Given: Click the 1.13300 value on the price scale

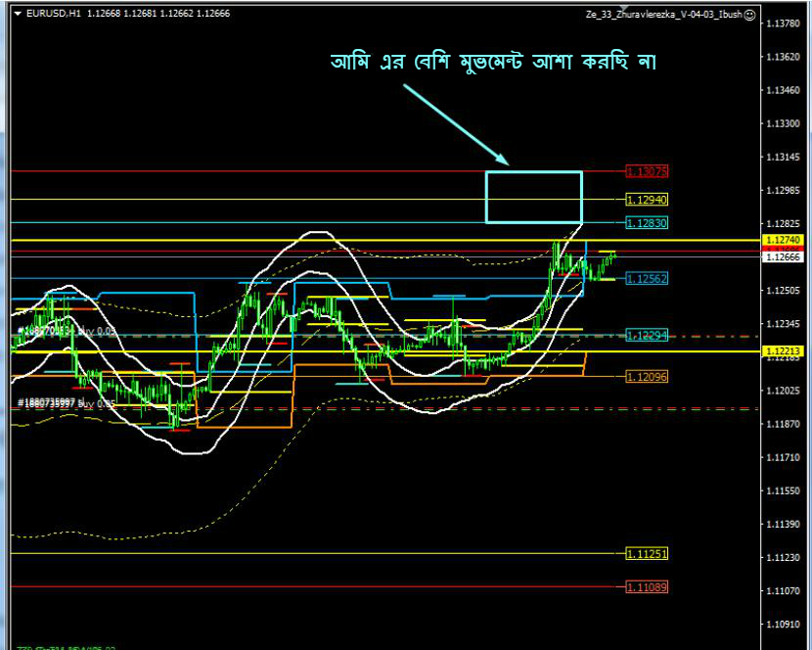Looking at the screenshot, I should 783,123.
